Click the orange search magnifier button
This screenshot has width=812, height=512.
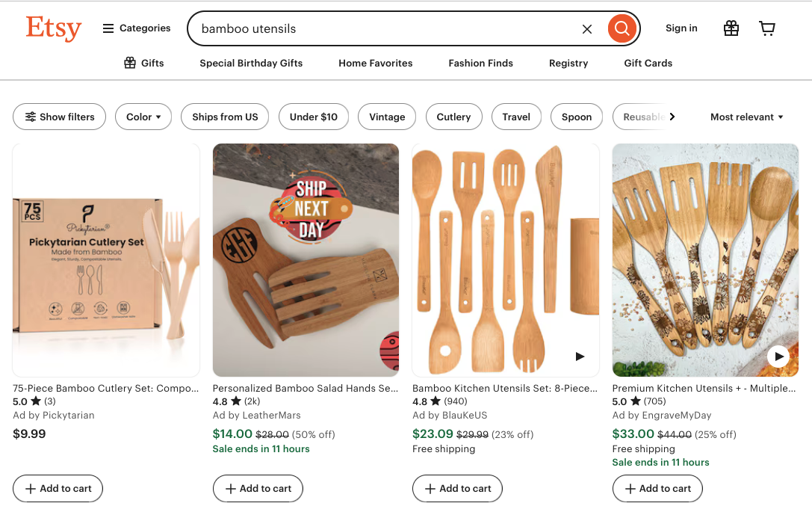(622, 29)
